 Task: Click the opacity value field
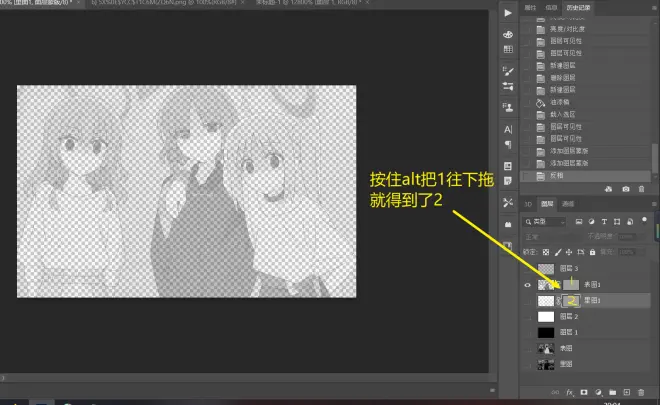(x=627, y=237)
